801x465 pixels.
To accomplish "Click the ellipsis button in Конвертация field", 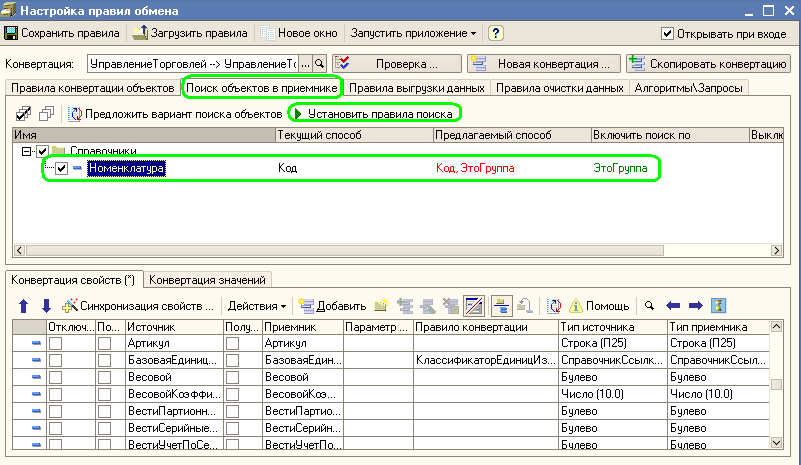I will point(305,64).
